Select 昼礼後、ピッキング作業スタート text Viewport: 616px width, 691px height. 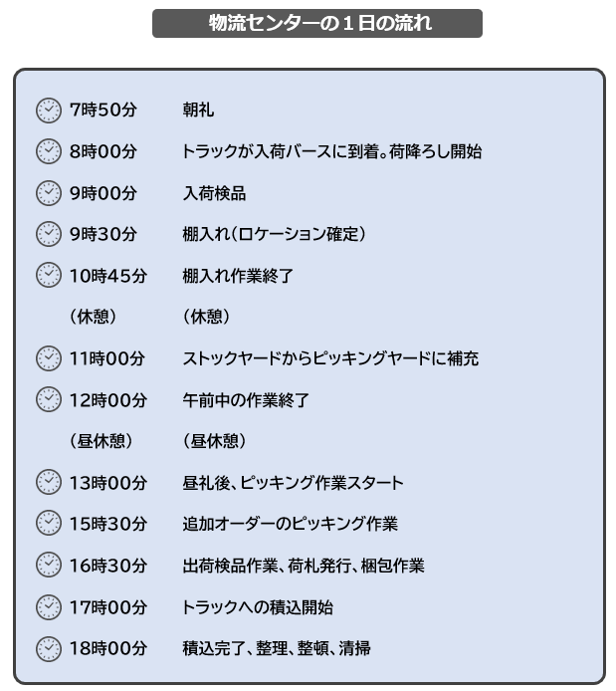click(x=293, y=483)
